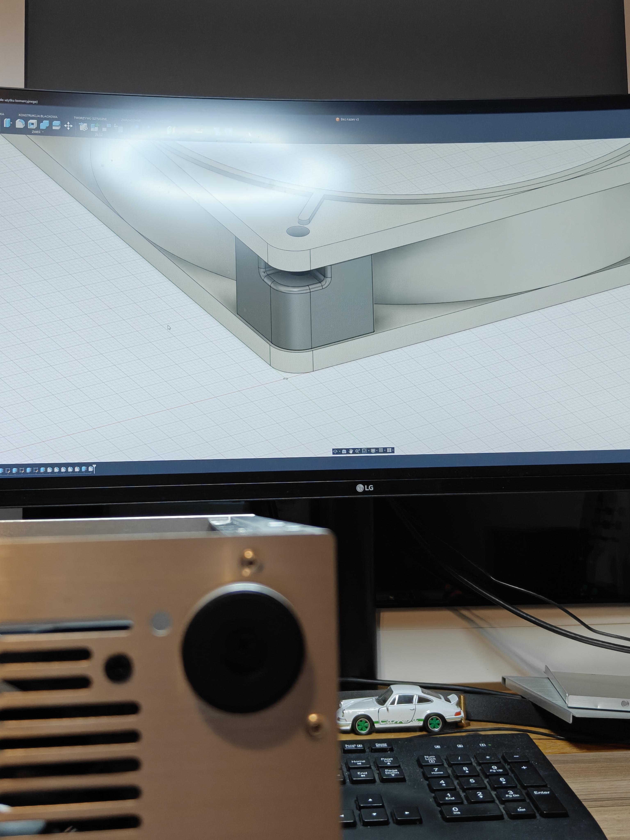Select the Shell tool icon
Image resolution: width=630 pixels, height=840 pixels.
click(x=33, y=124)
